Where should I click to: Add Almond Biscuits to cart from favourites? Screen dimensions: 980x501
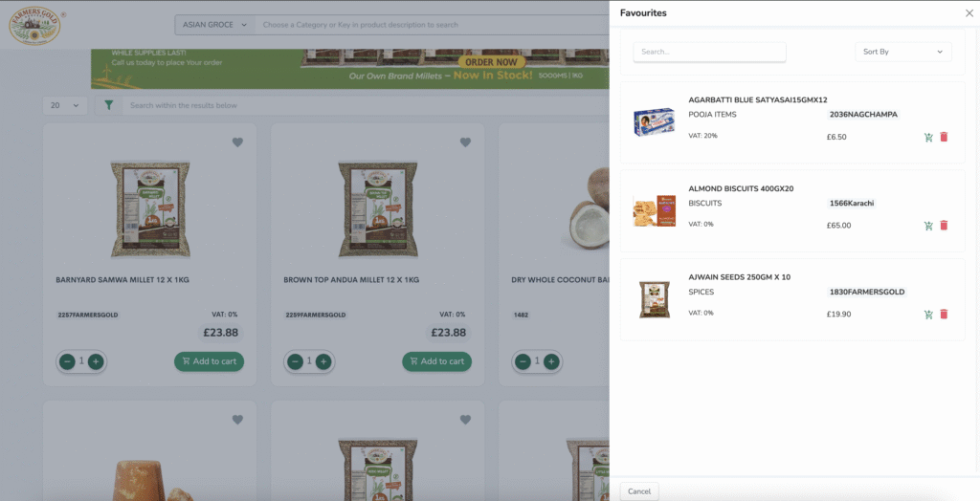click(x=928, y=226)
